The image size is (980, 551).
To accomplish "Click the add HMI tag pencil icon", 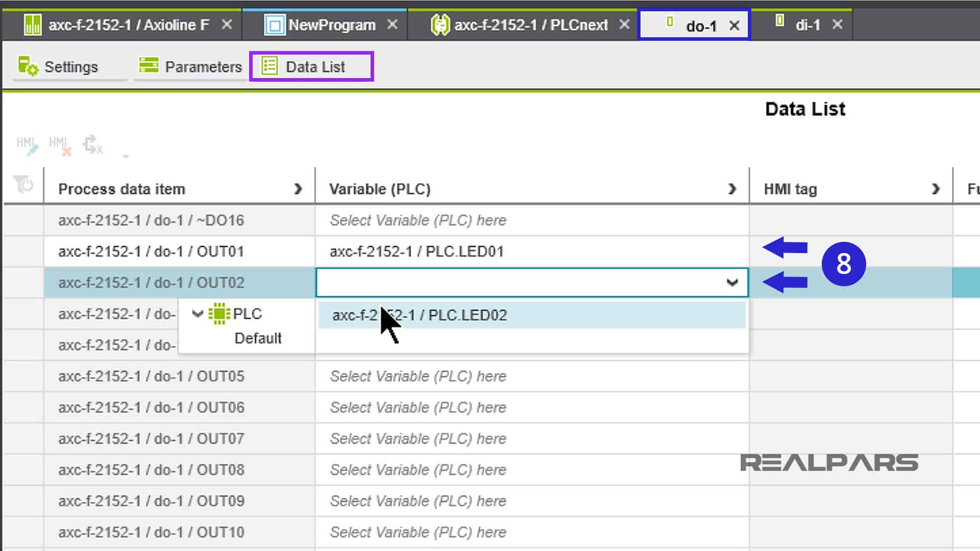I will tap(27, 145).
